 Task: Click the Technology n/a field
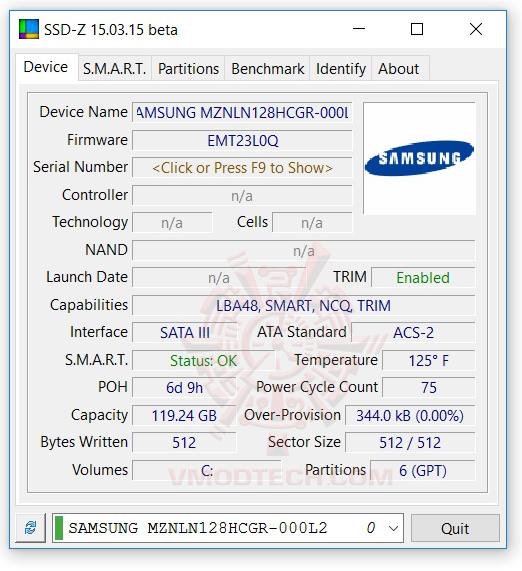click(x=172, y=223)
